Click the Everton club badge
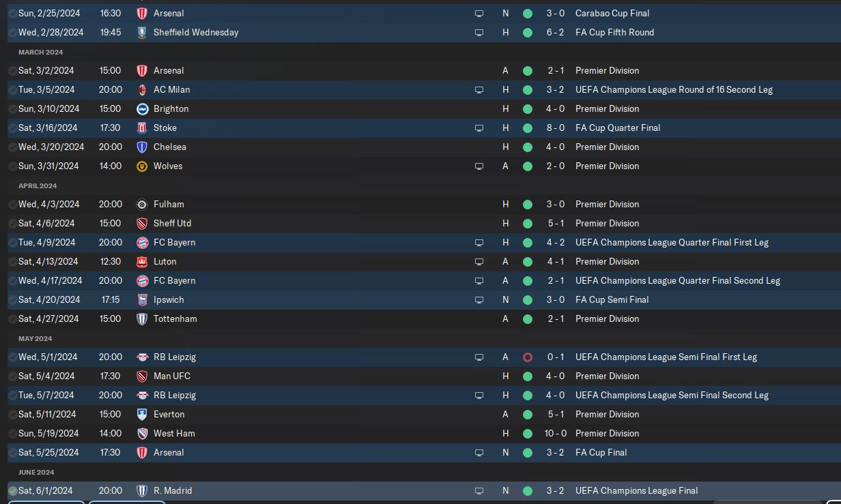841x504 pixels. (142, 414)
